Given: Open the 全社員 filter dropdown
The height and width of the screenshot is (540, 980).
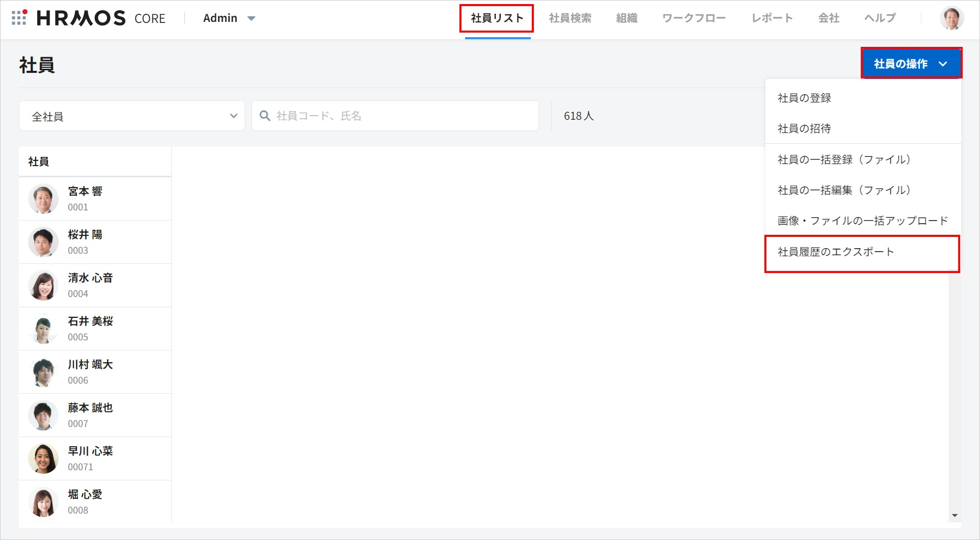Looking at the screenshot, I should point(132,116).
